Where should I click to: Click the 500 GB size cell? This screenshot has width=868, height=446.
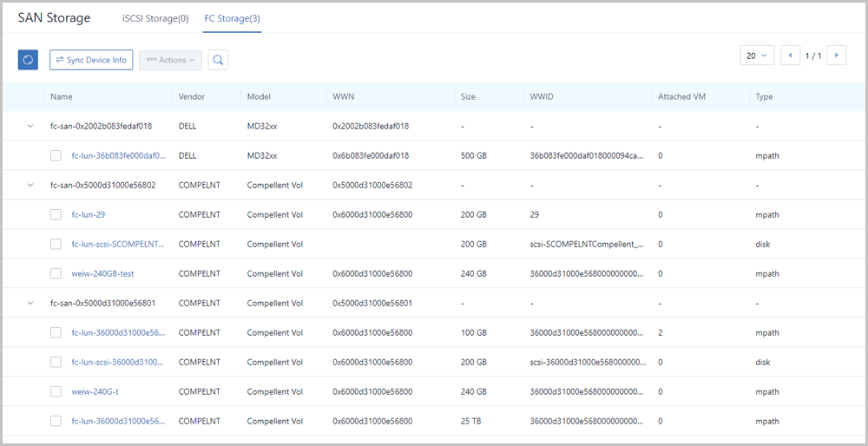pos(474,155)
